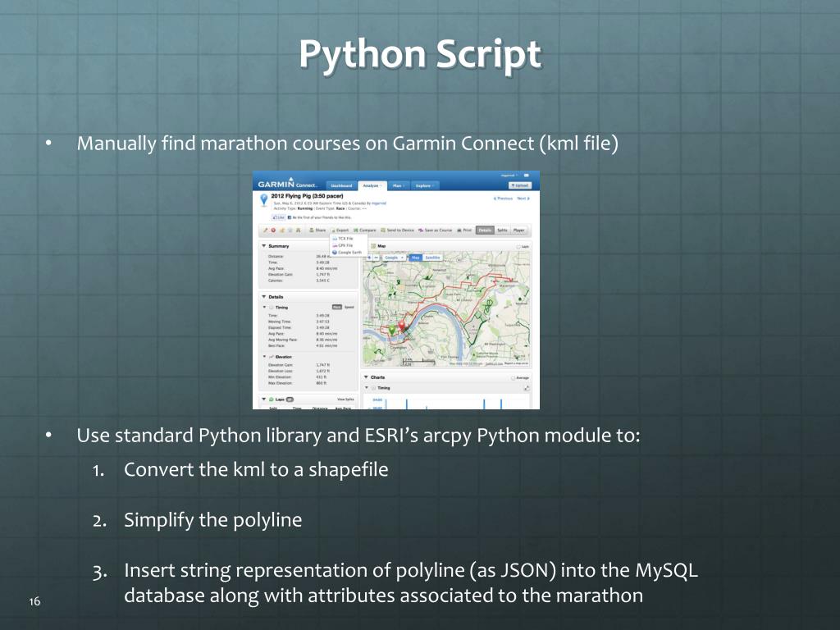Click the green Laps icon

point(271,399)
